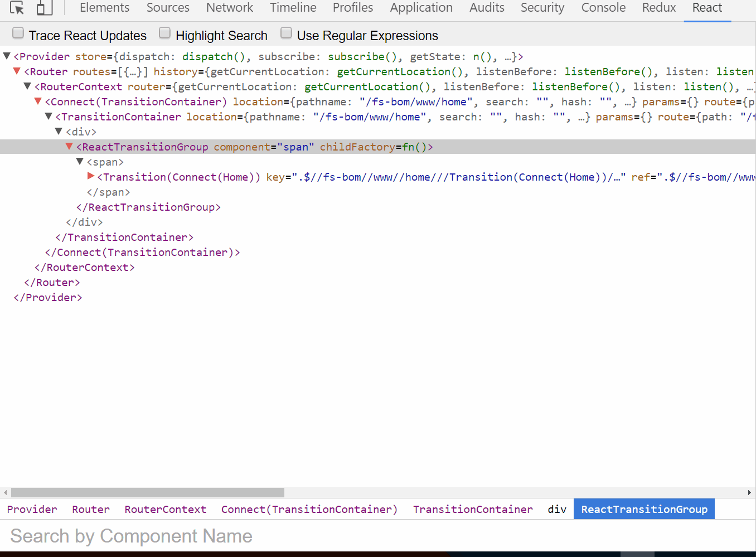Select the closing /ReactTransitionGroup tag
Viewport: 756px width, 557px height.
click(148, 207)
